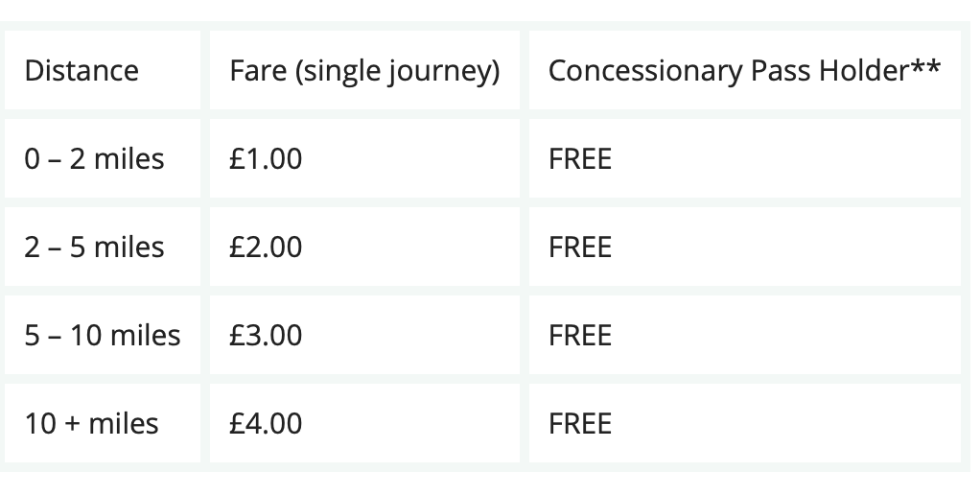This screenshot has height=495, width=980.
Task: Click the pound symbol in £4.00
Action: (236, 423)
